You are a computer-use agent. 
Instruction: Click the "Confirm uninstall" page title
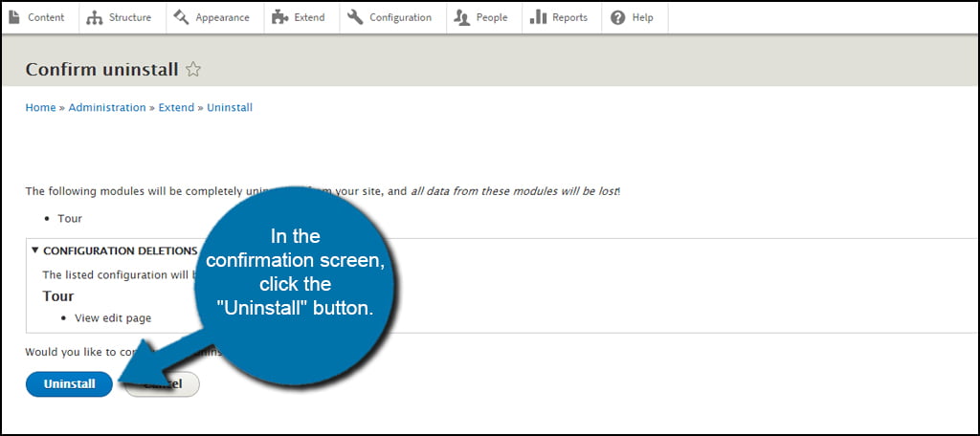coord(101,70)
